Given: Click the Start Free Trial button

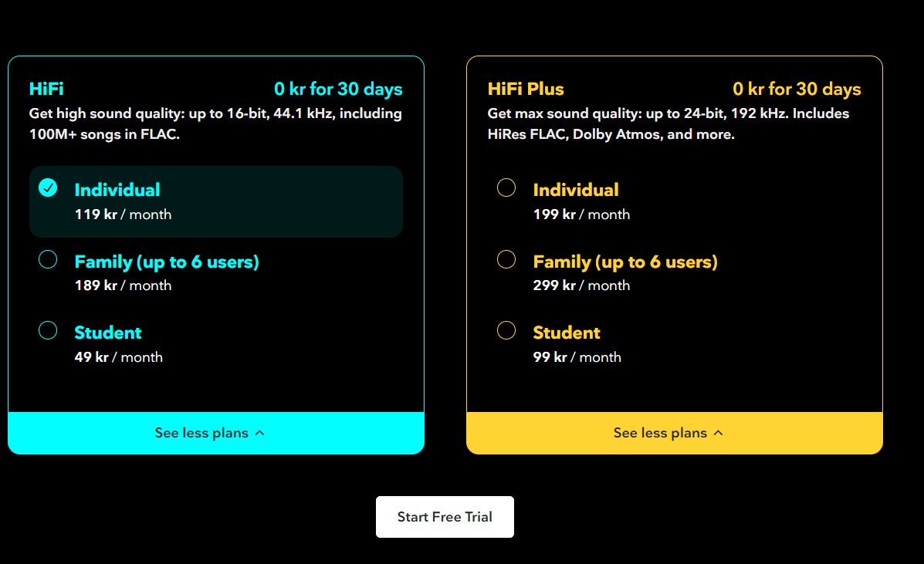Looking at the screenshot, I should click(x=445, y=517).
